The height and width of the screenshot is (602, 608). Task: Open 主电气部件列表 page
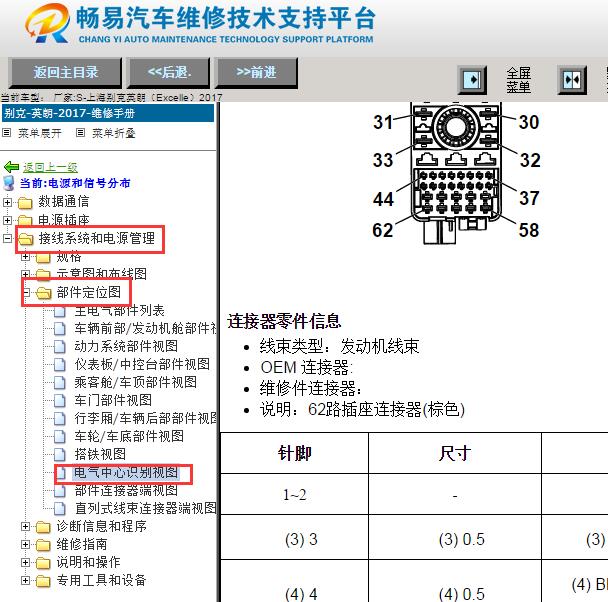119,310
